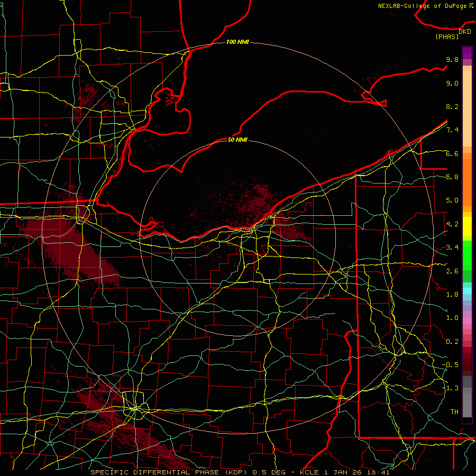Image resolution: width=476 pixels, height=476 pixels.
Task: Click the 9.0 scale value
Action: [x=452, y=83]
